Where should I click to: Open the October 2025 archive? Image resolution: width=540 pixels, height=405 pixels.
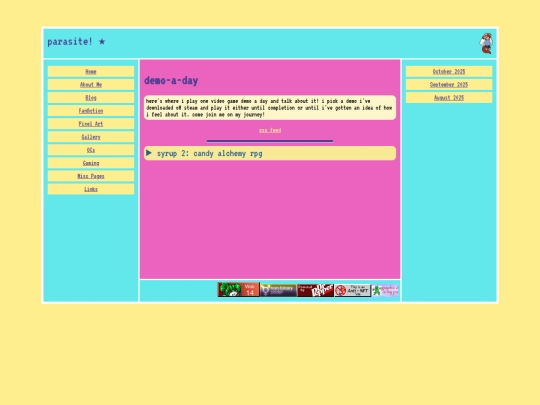coord(449,72)
